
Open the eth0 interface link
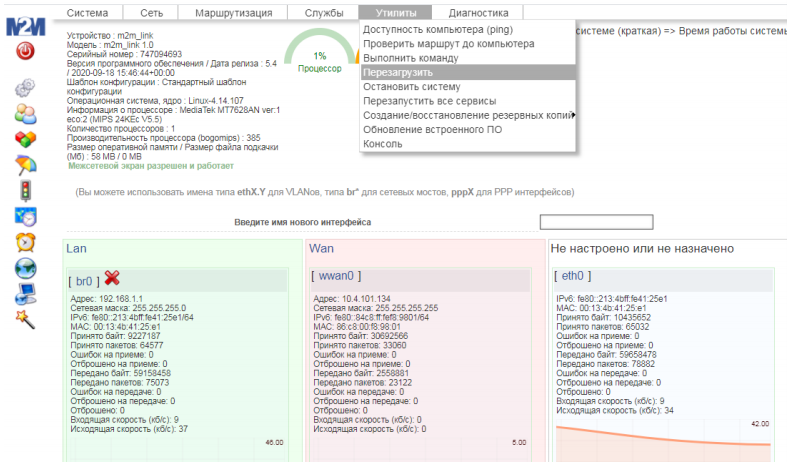(572, 275)
